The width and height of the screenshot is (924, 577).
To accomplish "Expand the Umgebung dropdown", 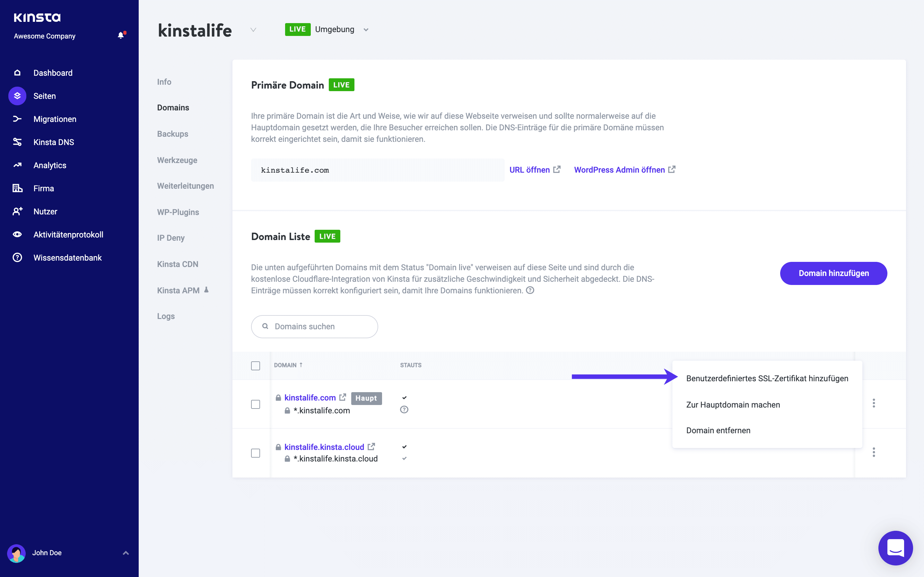I will click(366, 30).
